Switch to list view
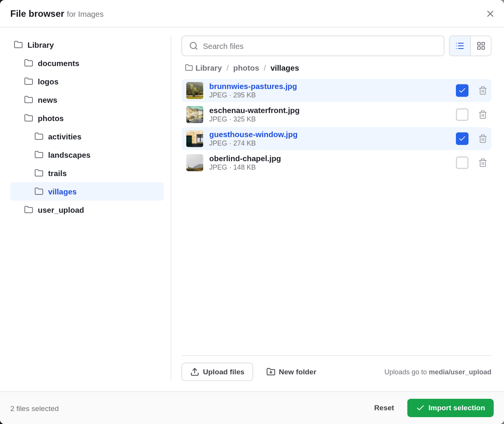 [x=460, y=46]
